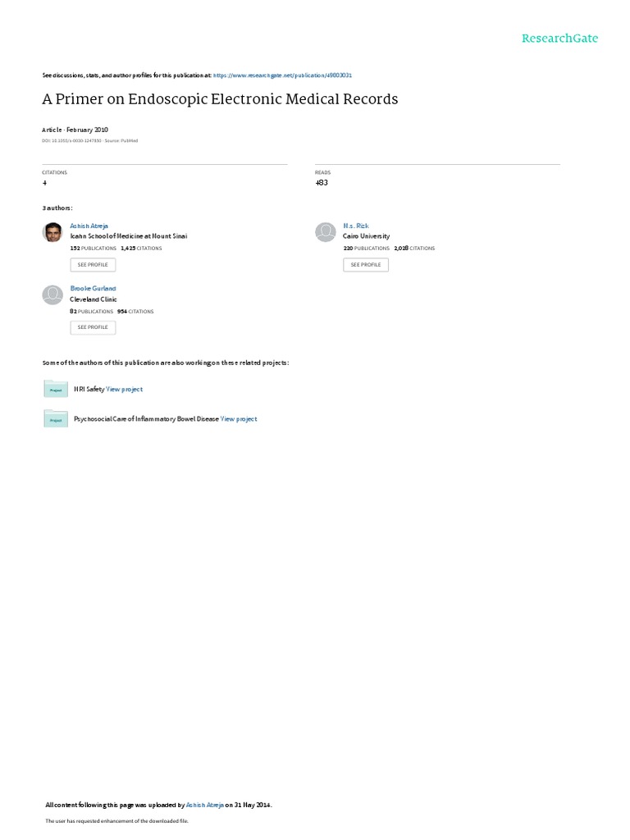Click the article title heading
The image size is (630, 840).
click(220, 99)
